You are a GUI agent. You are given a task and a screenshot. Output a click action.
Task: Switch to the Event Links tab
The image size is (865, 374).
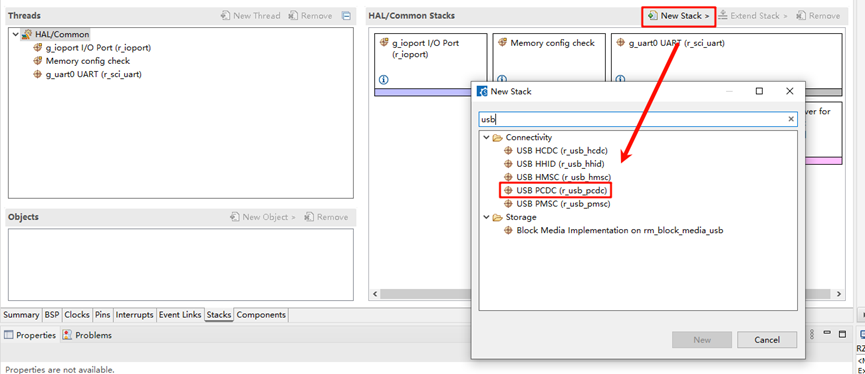tap(180, 315)
